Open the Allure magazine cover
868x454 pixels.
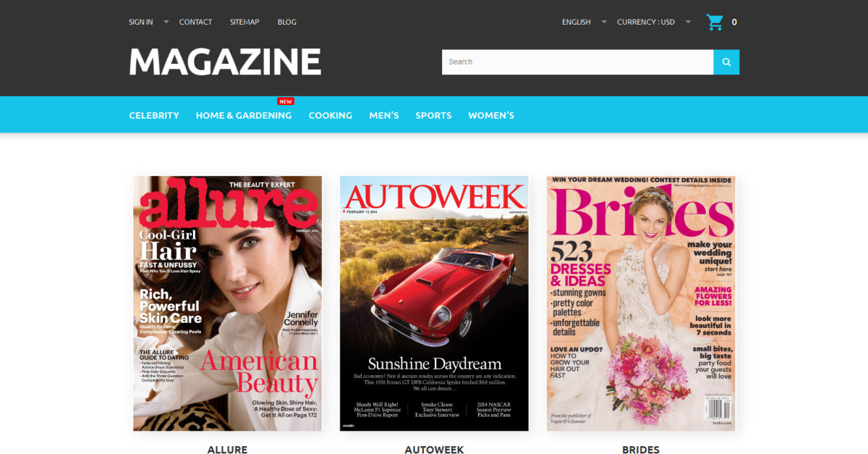(227, 303)
